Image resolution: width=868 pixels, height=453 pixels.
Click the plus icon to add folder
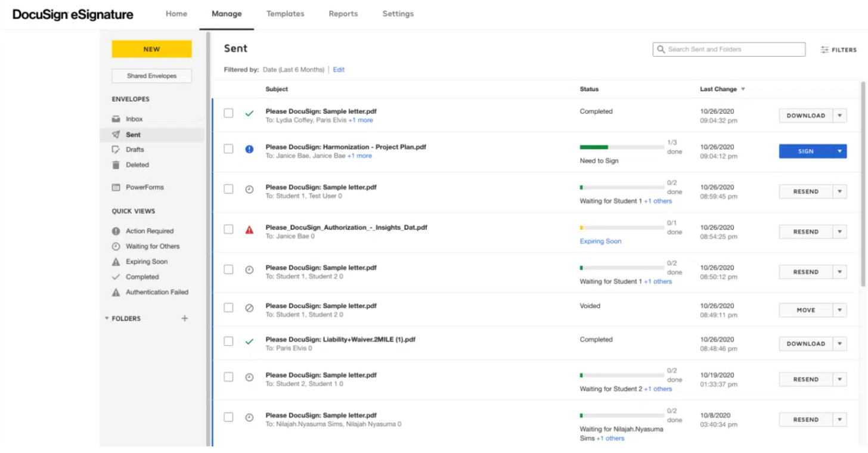click(x=185, y=318)
